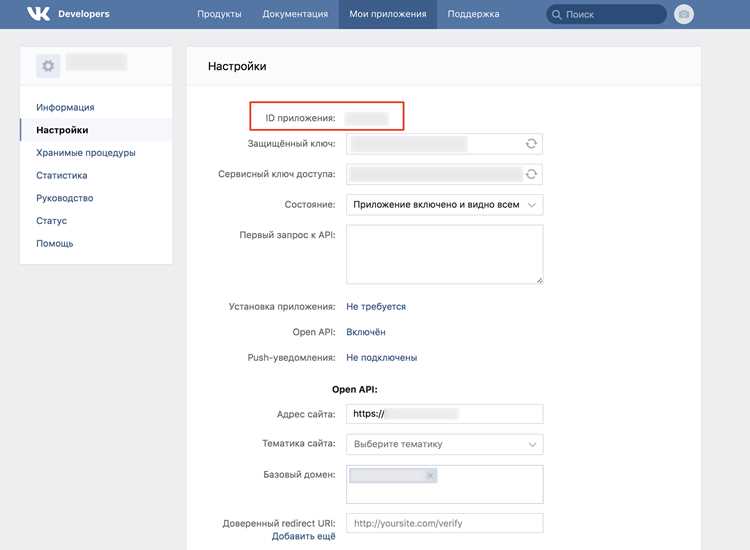This screenshot has width=750, height=550.
Task: Open the Поддержка menu
Action: pyautogui.click(x=474, y=14)
